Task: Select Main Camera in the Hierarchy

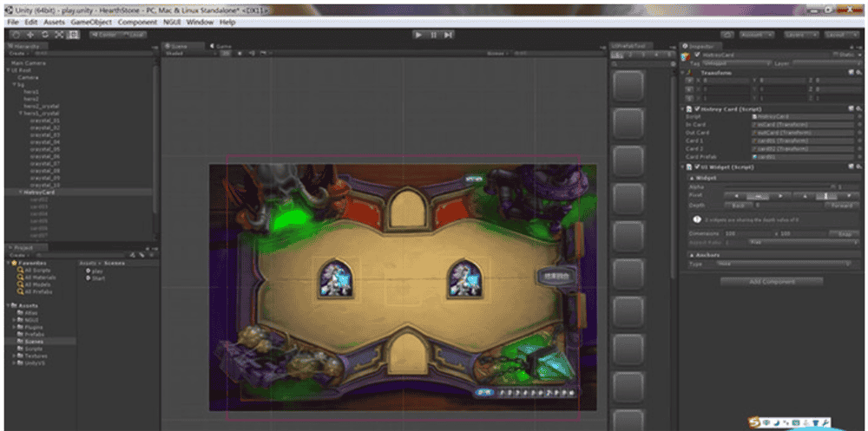Action: point(29,63)
